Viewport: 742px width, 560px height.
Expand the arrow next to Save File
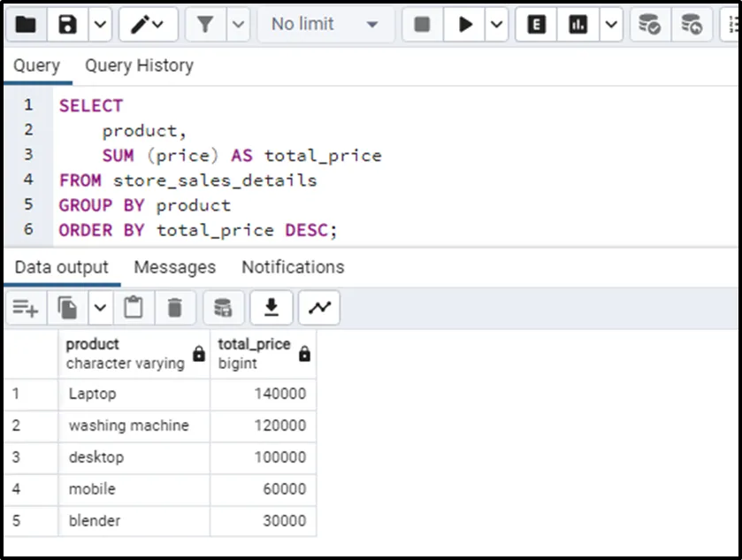[101, 24]
